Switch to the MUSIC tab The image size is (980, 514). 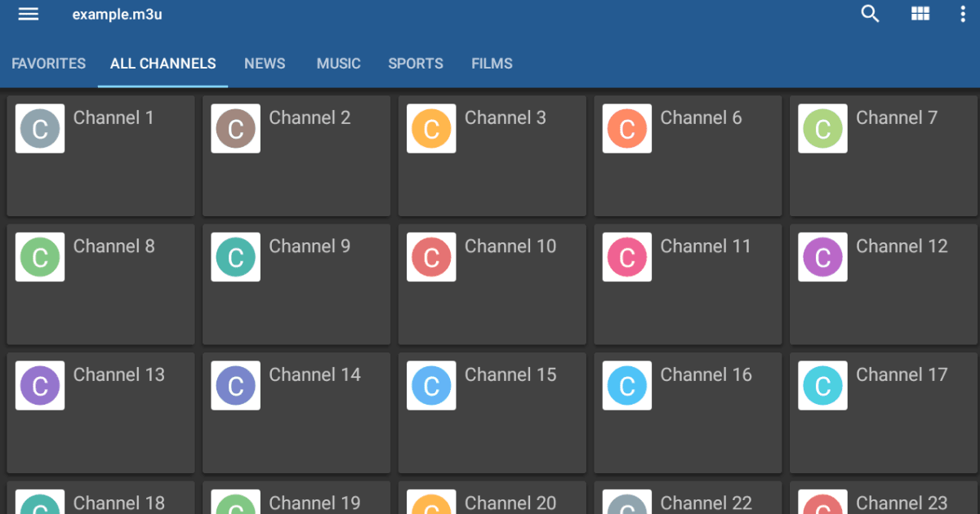[x=338, y=64]
